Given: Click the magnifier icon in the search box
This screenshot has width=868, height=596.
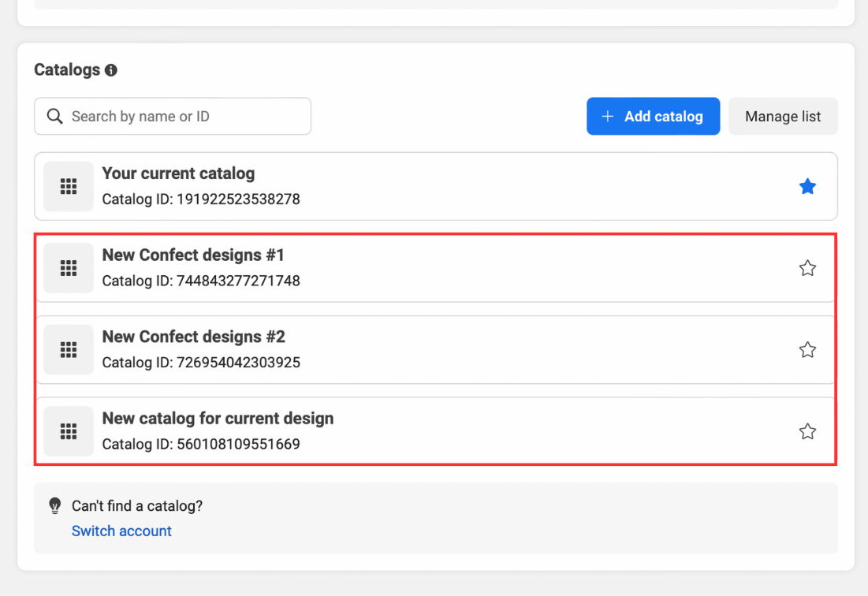Looking at the screenshot, I should pyautogui.click(x=54, y=117).
